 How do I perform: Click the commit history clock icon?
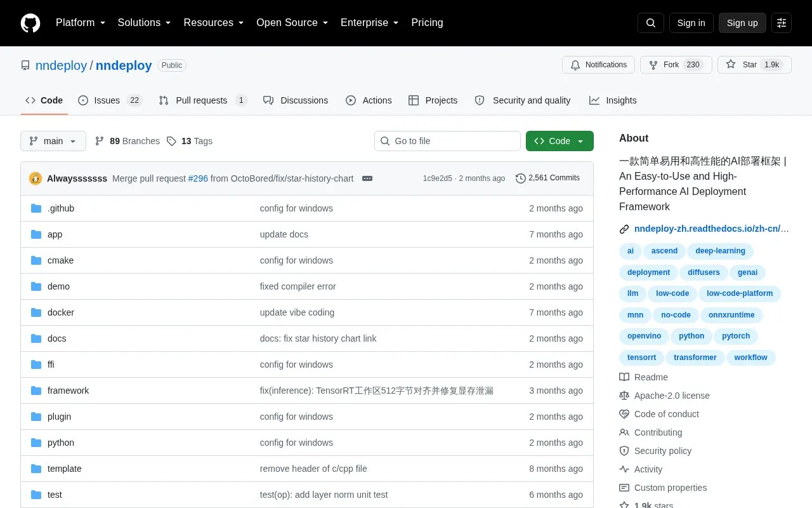point(521,178)
